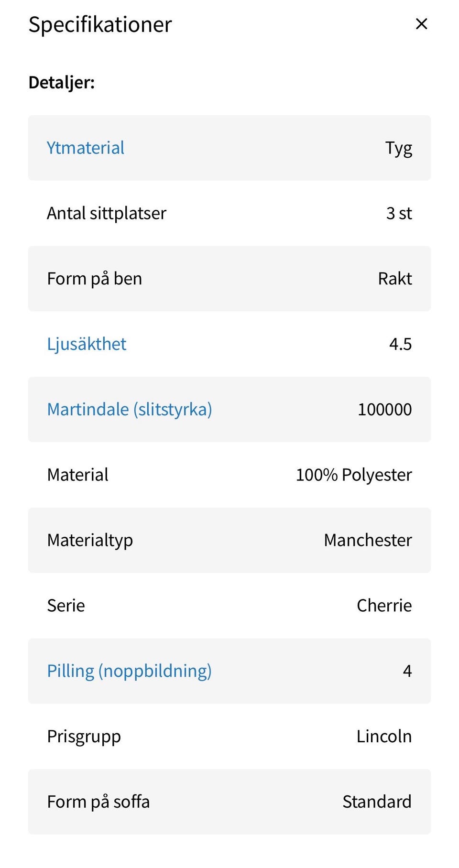
Task: Click the Cherrie series value
Action: [x=384, y=606]
